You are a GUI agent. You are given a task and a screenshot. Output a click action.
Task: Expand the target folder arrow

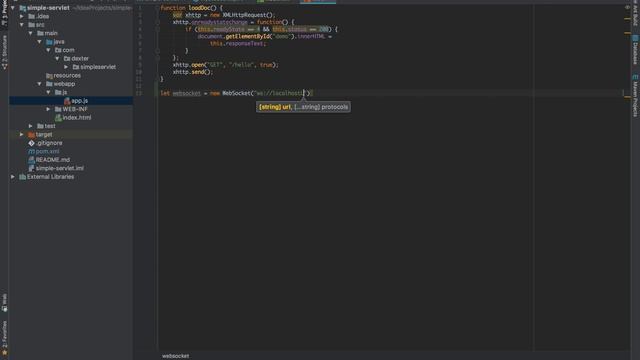click(22, 134)
